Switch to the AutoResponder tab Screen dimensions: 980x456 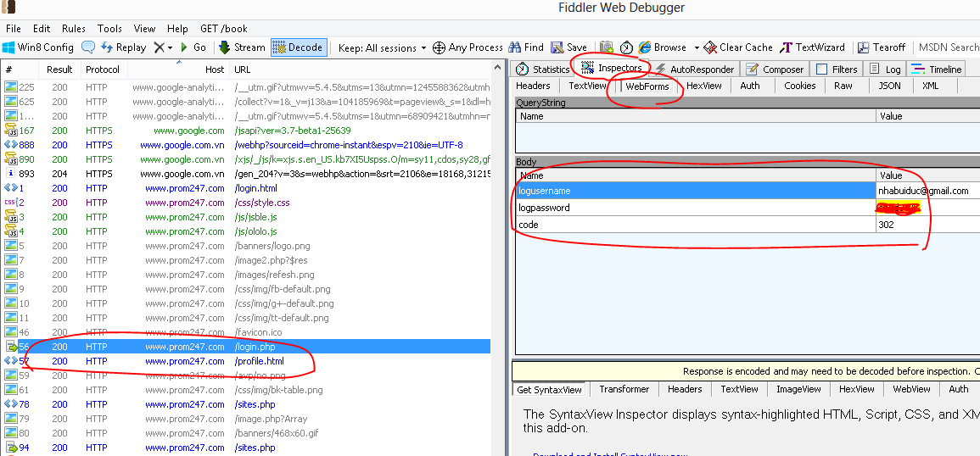(695, 69)
